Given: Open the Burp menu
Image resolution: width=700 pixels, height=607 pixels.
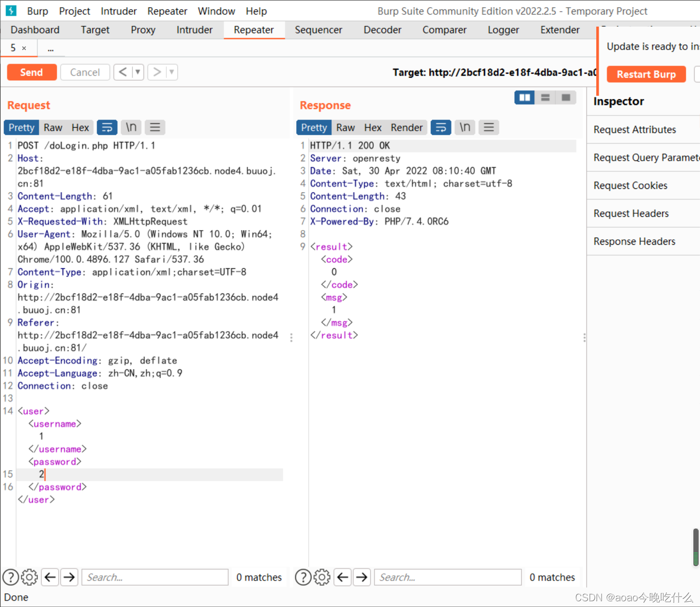Looking at the screenshot, I should (38, 11).
